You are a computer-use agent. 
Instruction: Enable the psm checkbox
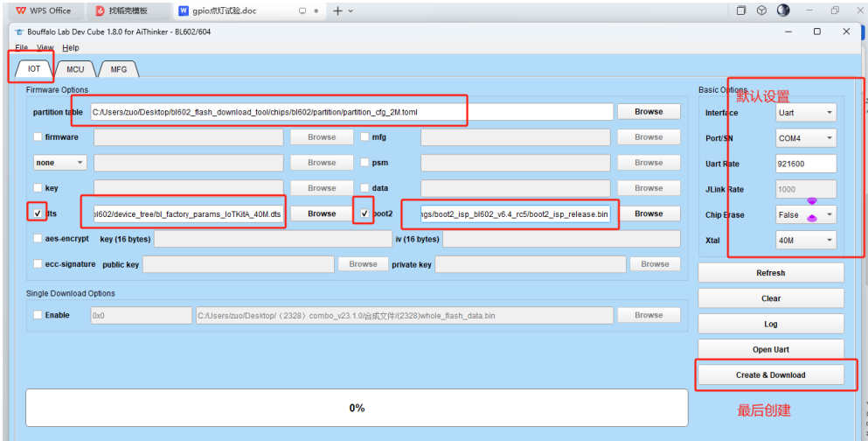pos(365,163)
